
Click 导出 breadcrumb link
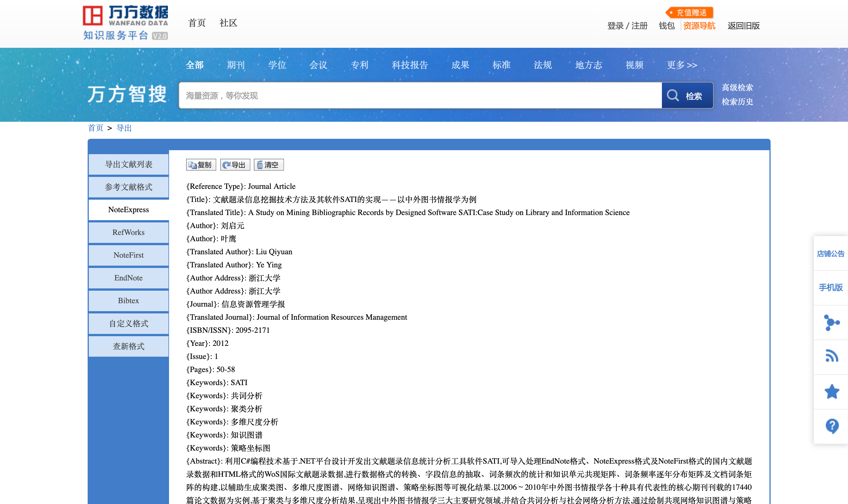tap(124, 128)
